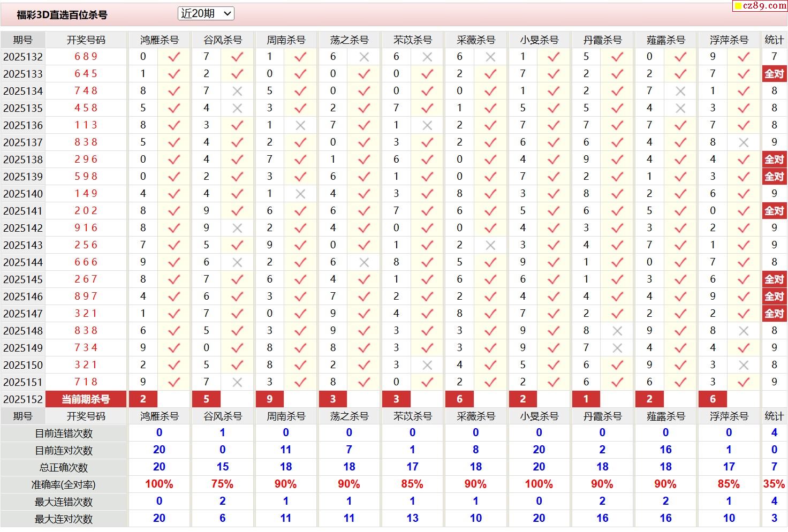Click the top 开奖号码 column header

click(x=86, y=40)
